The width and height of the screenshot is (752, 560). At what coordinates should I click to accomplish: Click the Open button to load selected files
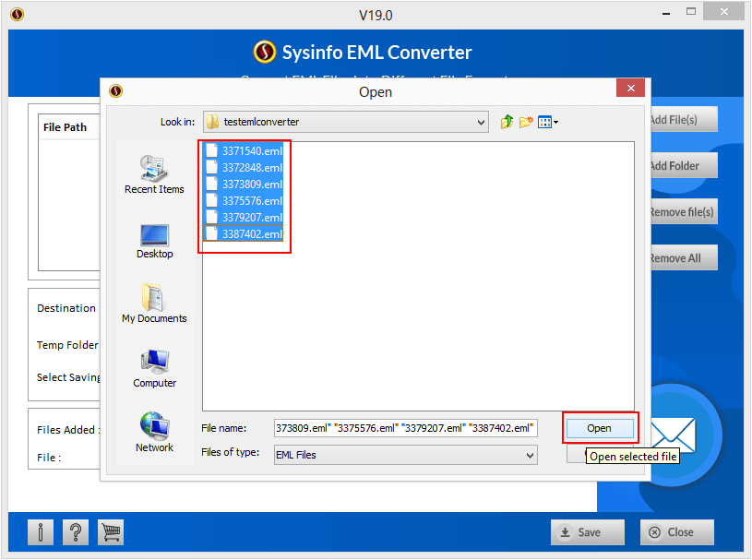pyautogui.click(x=600, y=428)
